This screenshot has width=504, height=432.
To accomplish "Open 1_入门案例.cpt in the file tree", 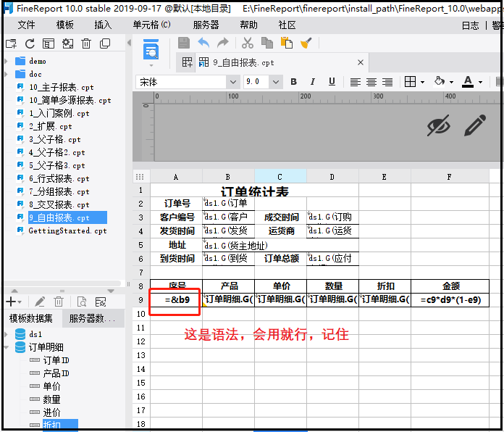I will tap(59, 113).
